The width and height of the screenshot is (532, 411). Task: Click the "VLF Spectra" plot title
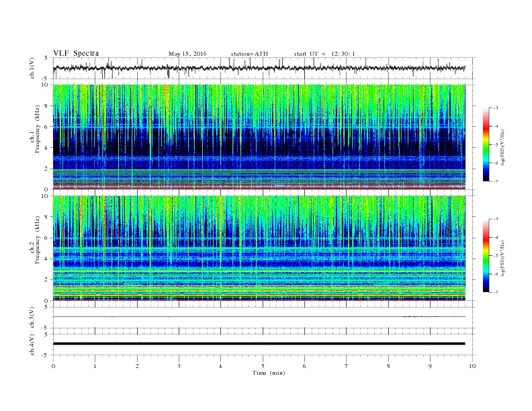click(x=76, y=53)
